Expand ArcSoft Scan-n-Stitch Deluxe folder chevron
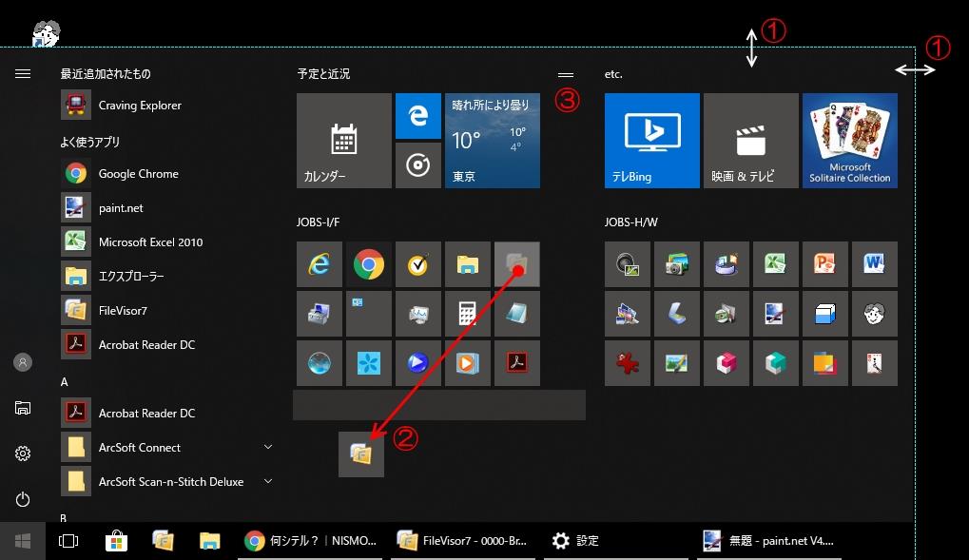This screenshot has width=969, height=560. click(x=268, y=481)
